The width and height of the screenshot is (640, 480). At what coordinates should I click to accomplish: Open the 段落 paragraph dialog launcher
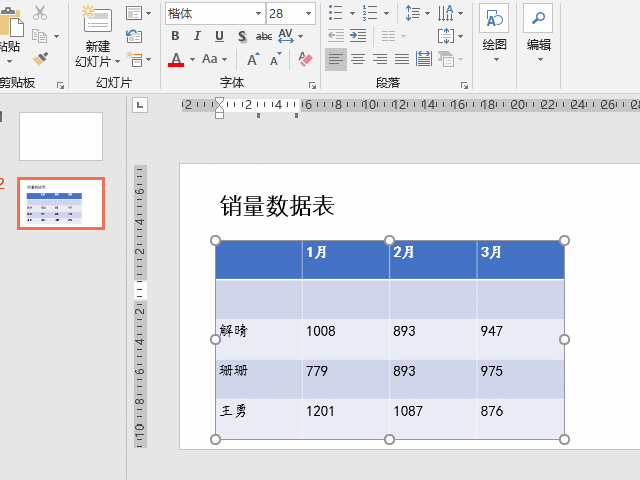pyautogui.click(x=464, y=85)
